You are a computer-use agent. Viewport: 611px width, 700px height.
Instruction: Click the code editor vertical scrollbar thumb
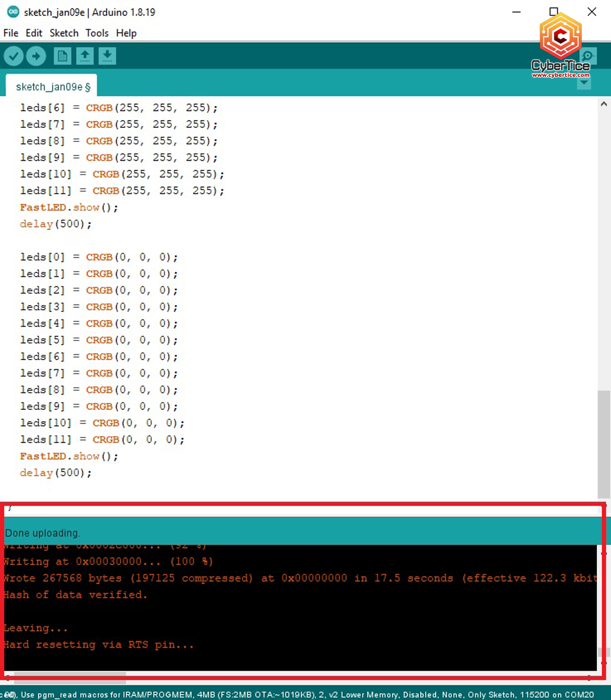604,444
